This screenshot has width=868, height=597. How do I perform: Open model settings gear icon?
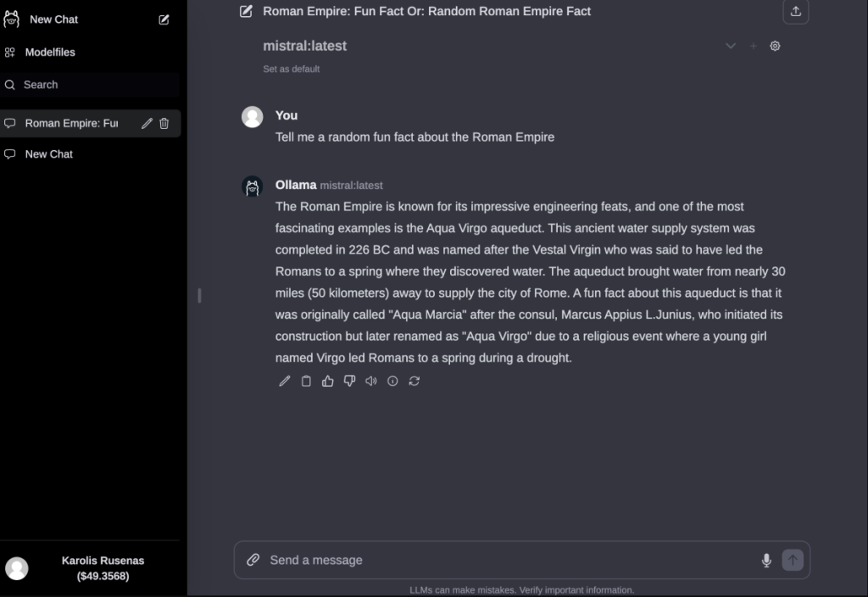pyautogui.click(x=775, y=46)
